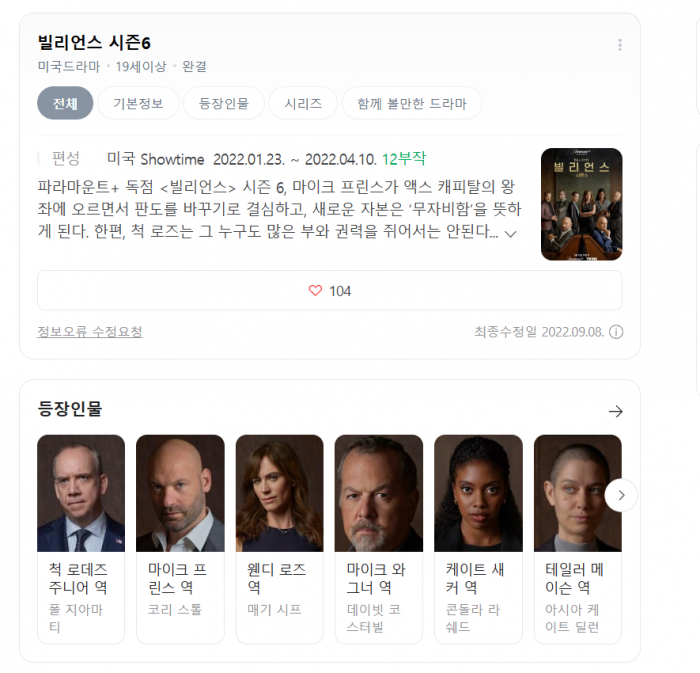Open 마이크 프린스 character photo
This screenshot has height=673, width=700.
click(x=180, y=493)
